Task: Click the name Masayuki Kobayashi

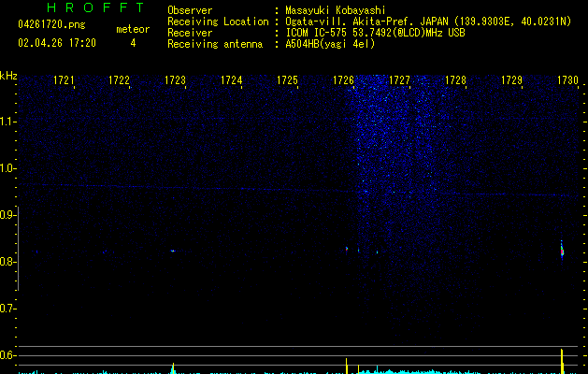Action: point(336,10)
